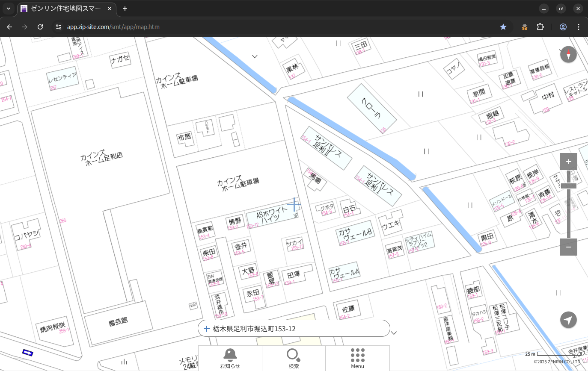
Task: View site information icon in URL bar
Action: [59, 27]
